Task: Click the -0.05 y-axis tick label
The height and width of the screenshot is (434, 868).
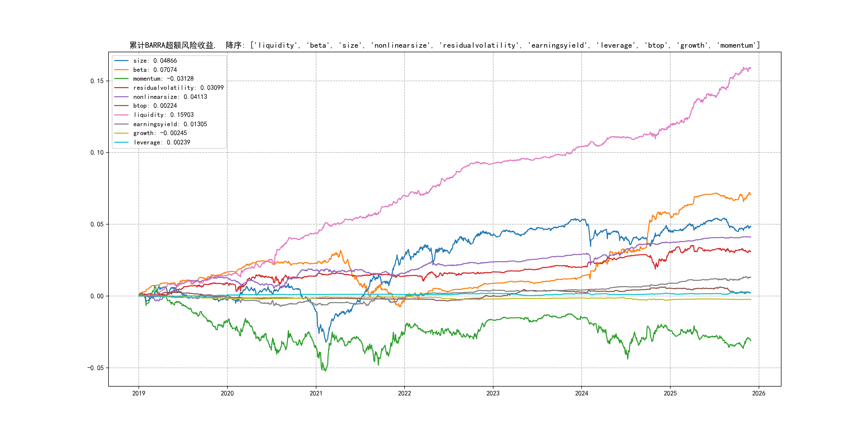Action: (95, 368)
